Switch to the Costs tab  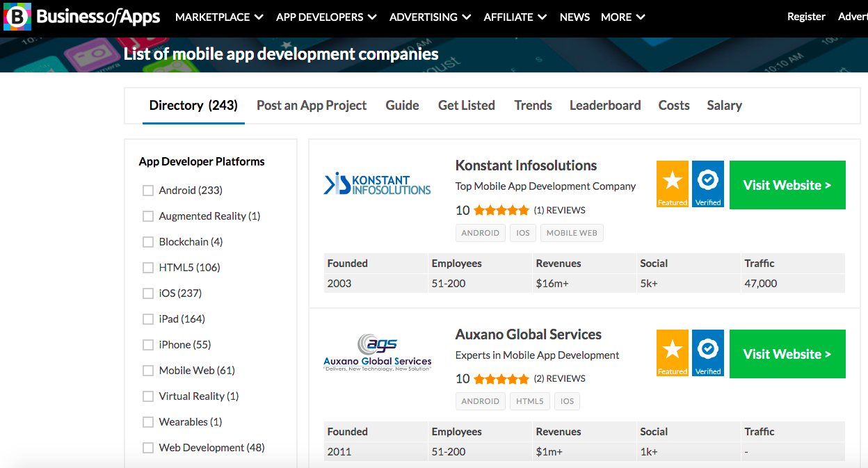click(674, 106)
